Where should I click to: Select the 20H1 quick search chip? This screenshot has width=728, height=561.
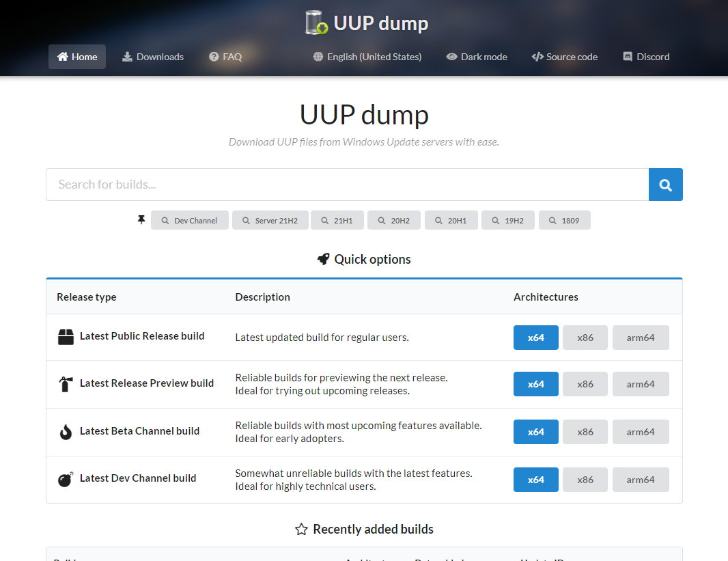(x=451, y=220)
